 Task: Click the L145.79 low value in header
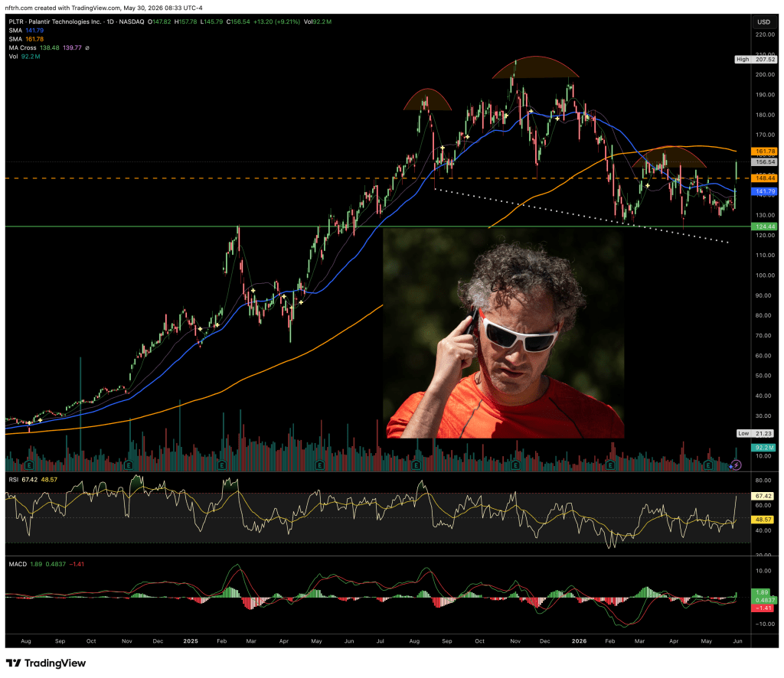tap(211, 22)
